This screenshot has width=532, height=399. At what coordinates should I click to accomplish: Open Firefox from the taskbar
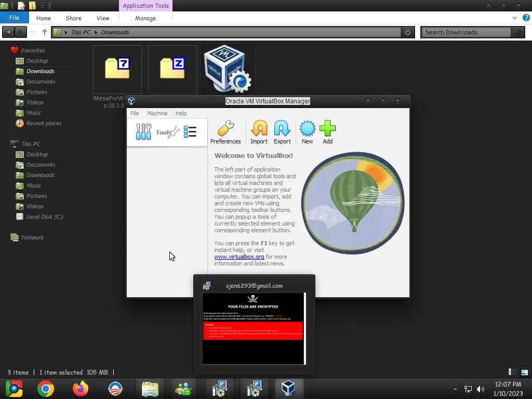tap(81, 389)
